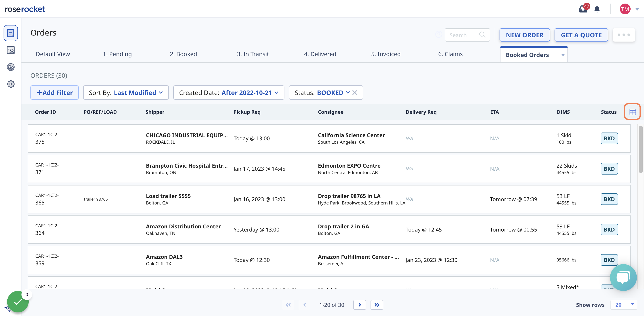Click the PO/REF/LOAD column header
644x316 pixels.
point(100,112)
